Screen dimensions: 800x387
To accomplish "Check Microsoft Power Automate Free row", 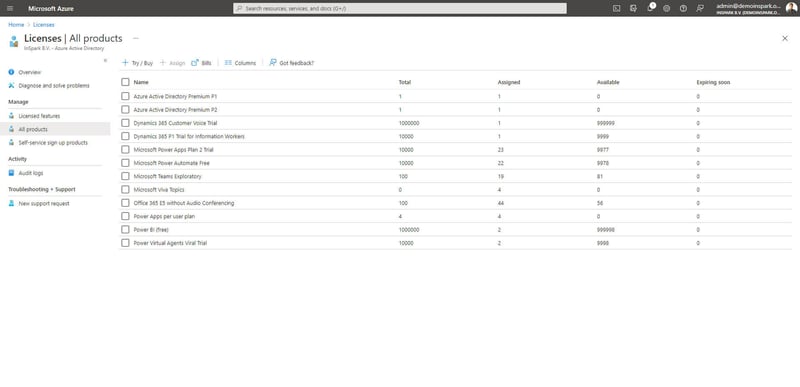I will tap(125, 163).
